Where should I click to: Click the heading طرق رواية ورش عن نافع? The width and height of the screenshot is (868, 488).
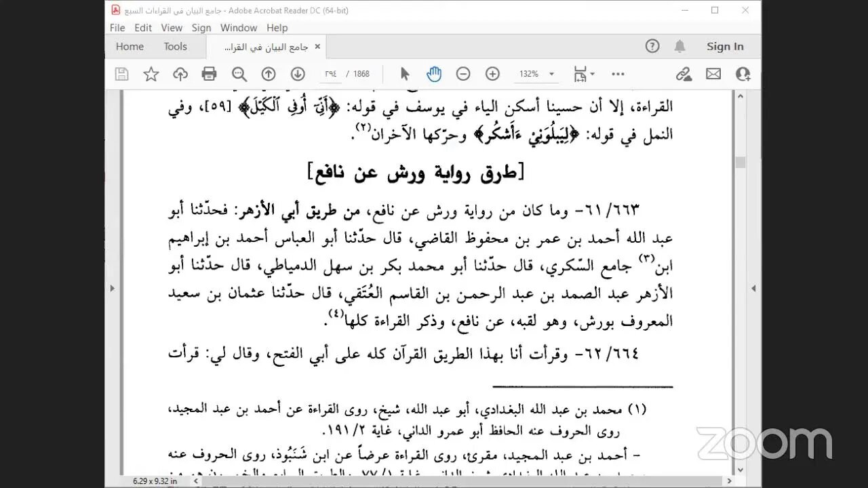pos(416,172)
